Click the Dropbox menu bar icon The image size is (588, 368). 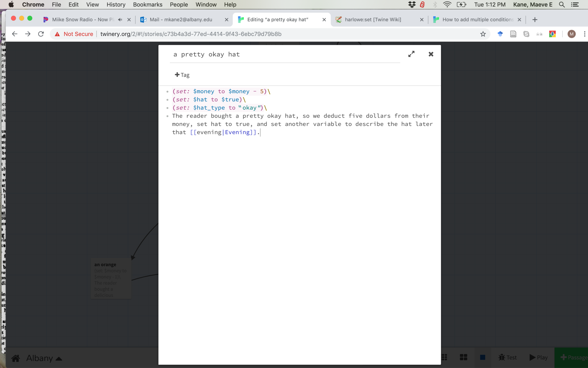[x=412, y=4]
